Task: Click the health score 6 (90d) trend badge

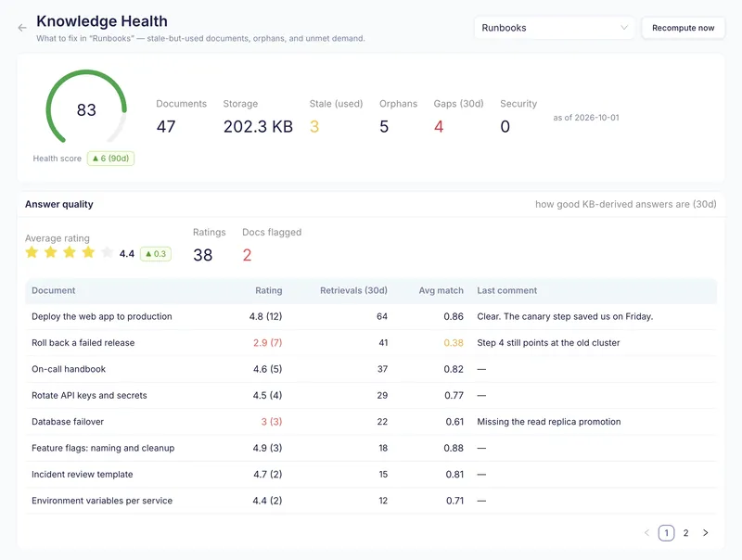Action: [110, 159]
